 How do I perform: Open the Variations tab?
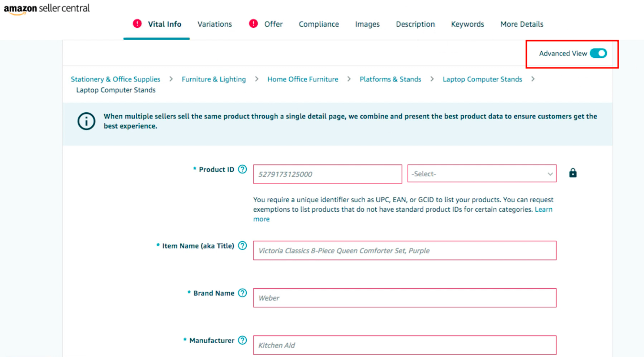(x=215, y=24)
